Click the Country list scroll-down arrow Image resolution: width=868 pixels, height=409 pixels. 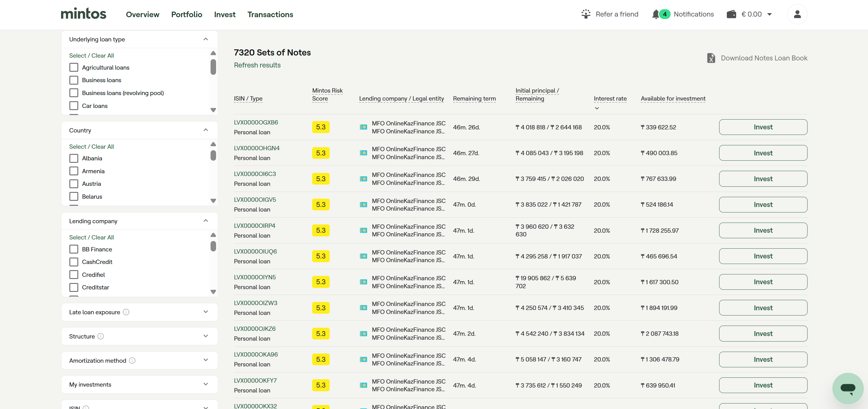[x=213, y=201]
